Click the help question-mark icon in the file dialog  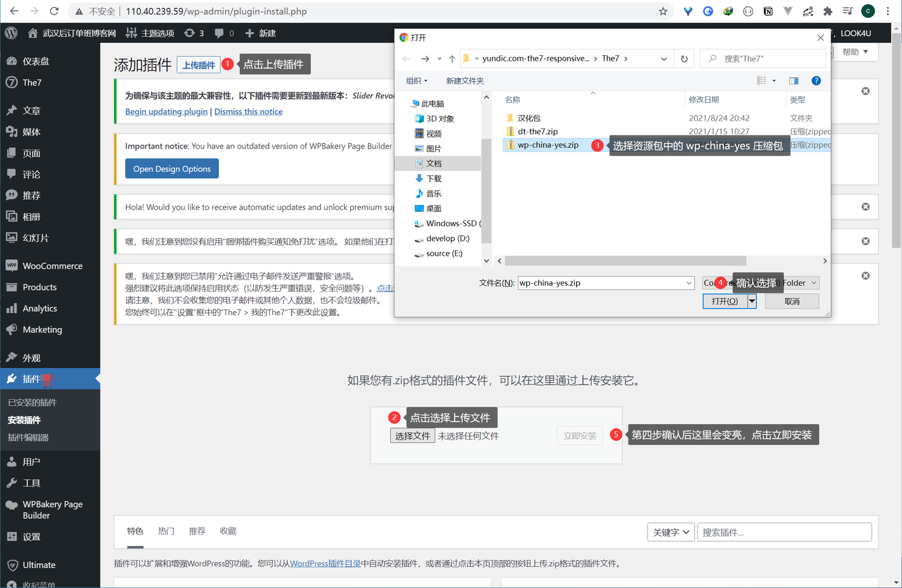click(x=816, y=81)
